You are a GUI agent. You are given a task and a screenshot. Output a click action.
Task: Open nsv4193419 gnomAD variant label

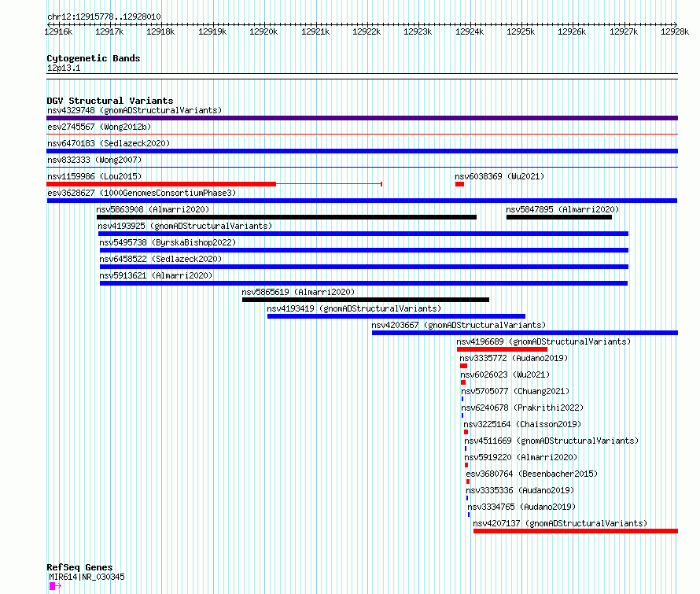[354, 308]
